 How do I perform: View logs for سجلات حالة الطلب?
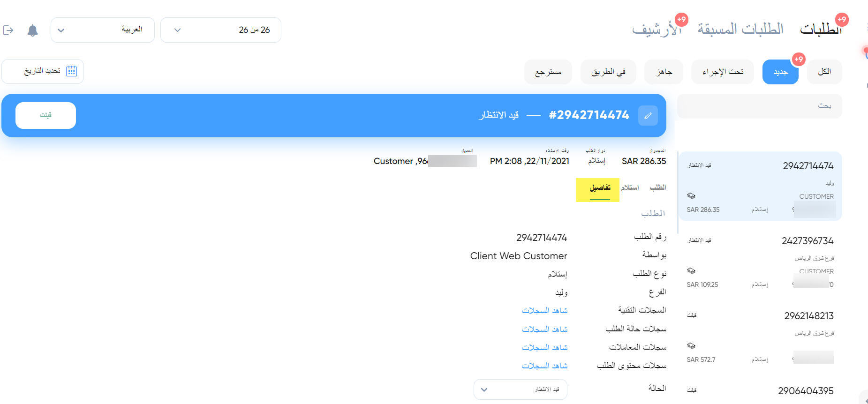544,329
